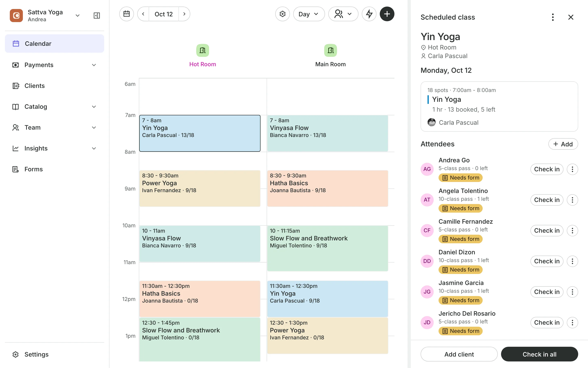Expand the Payments menu section
588x368 pixels.
point(94,65)
